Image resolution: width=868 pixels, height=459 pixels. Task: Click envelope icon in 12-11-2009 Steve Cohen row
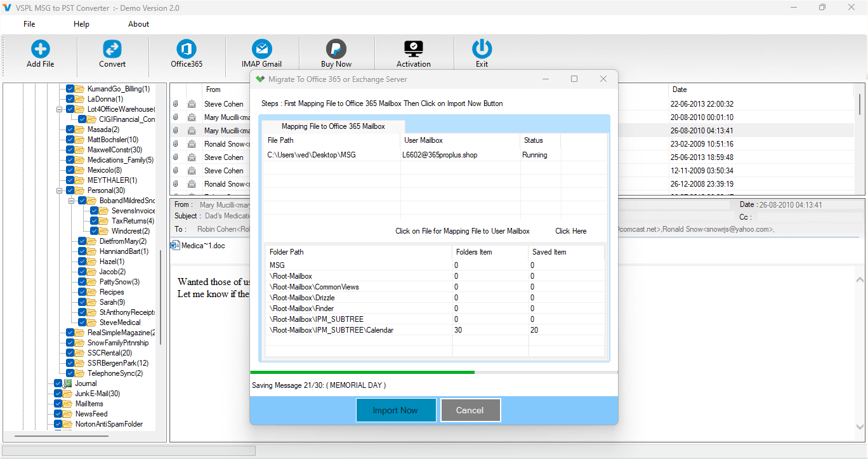point(192,171)
